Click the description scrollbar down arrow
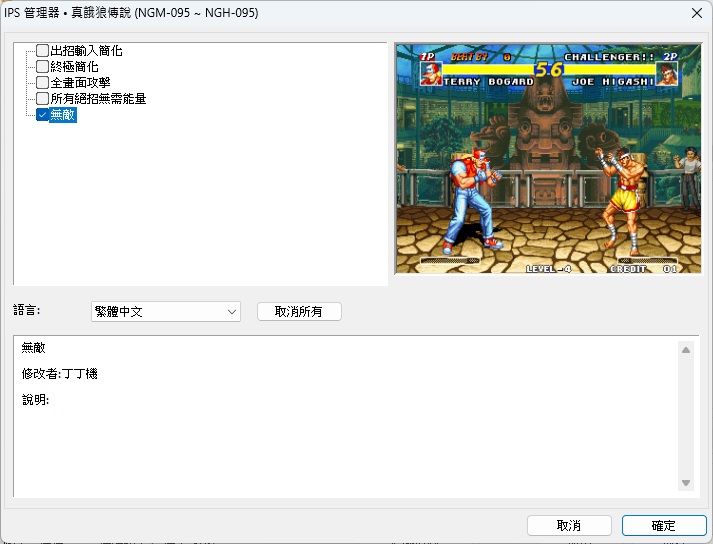This screenshot has width=713, height=544. pyautogui.click(x=686, y=483)
